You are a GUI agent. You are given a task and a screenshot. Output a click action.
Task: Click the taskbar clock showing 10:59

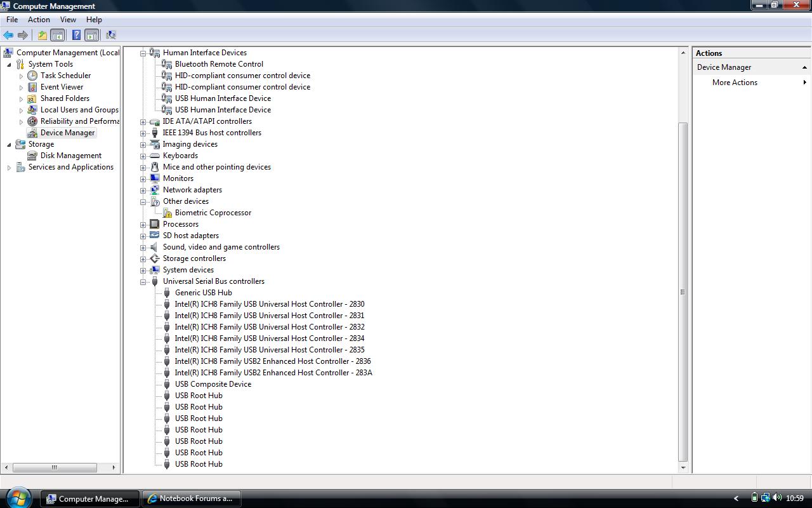pos(794,498)
